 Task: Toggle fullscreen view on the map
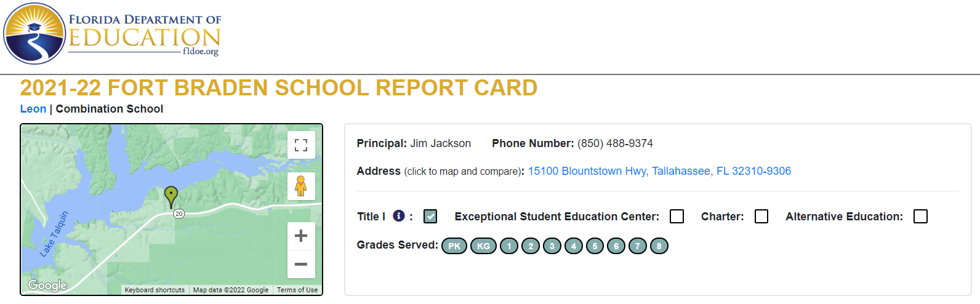[301, 145]
